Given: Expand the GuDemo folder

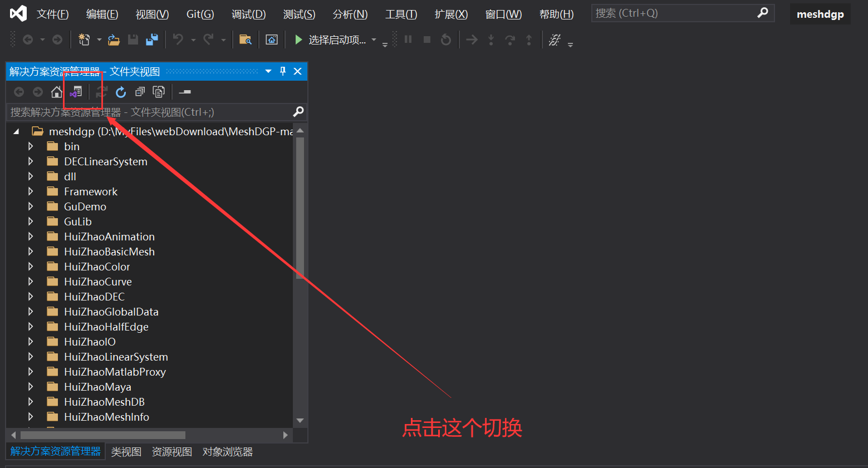Looking at the screenshot, I should coord(31,206).
